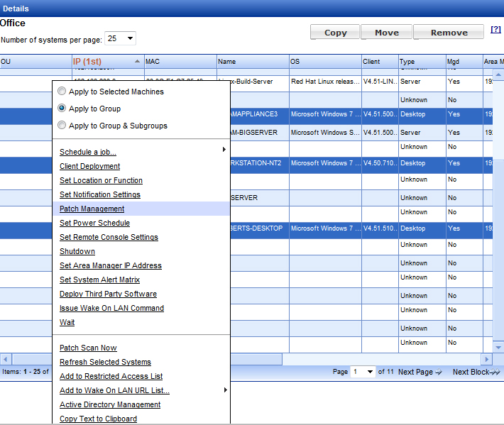Select Client Deployment menu entry

coord(90,166)
